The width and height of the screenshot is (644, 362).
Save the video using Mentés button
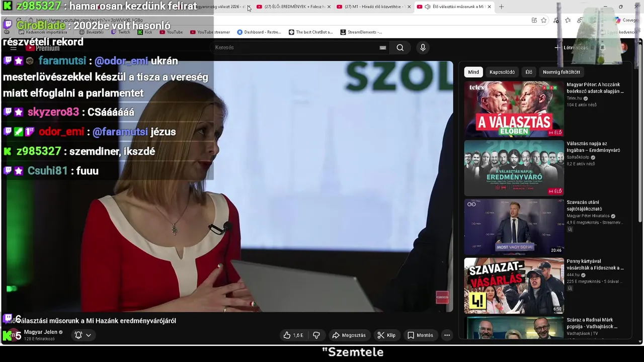pos(420,335)
